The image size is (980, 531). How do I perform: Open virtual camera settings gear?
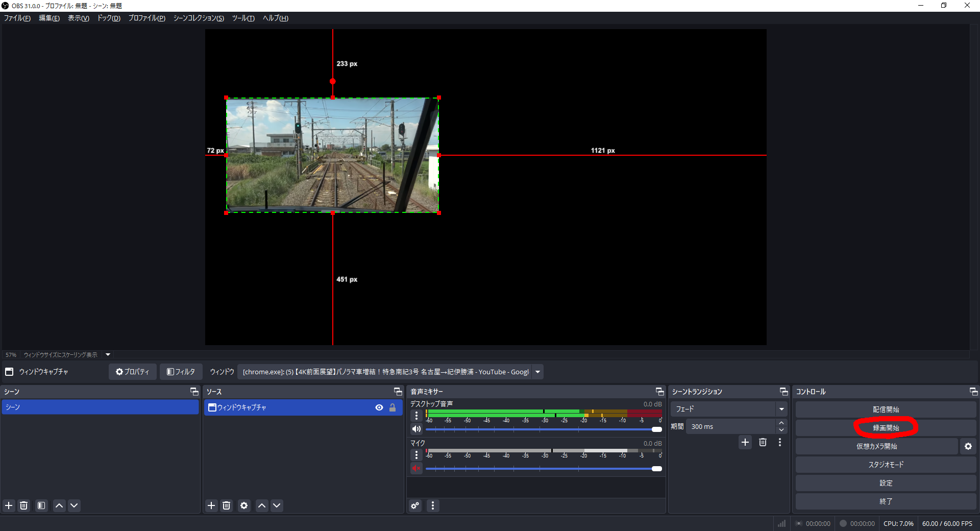968,446
